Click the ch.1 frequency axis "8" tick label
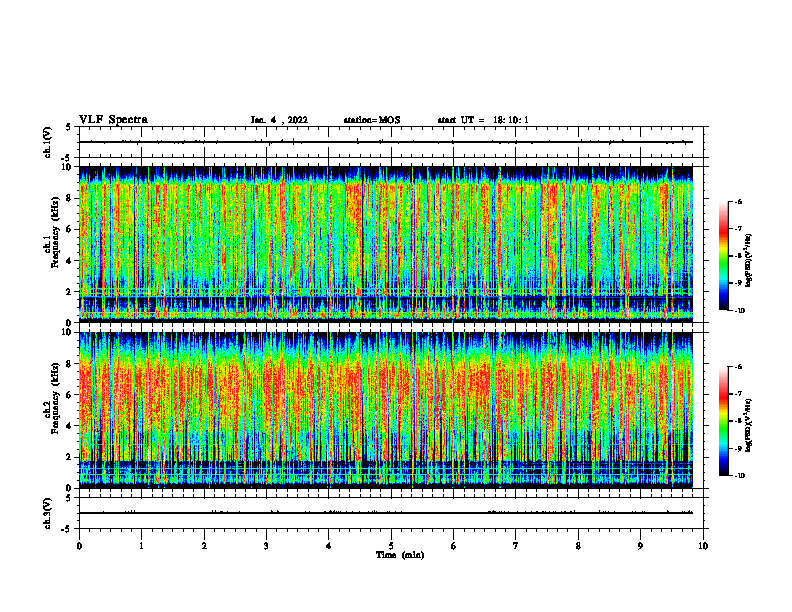This screenshot has height=612, width=792. 69,198
